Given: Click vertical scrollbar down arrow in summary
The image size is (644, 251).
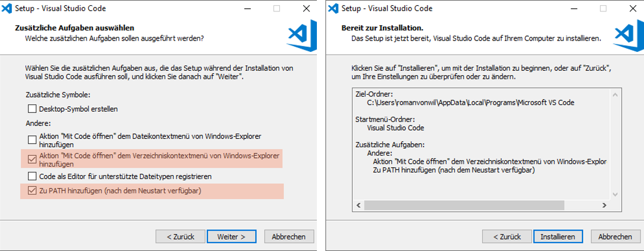Looking at the screenshot, I should coord(615,195).
